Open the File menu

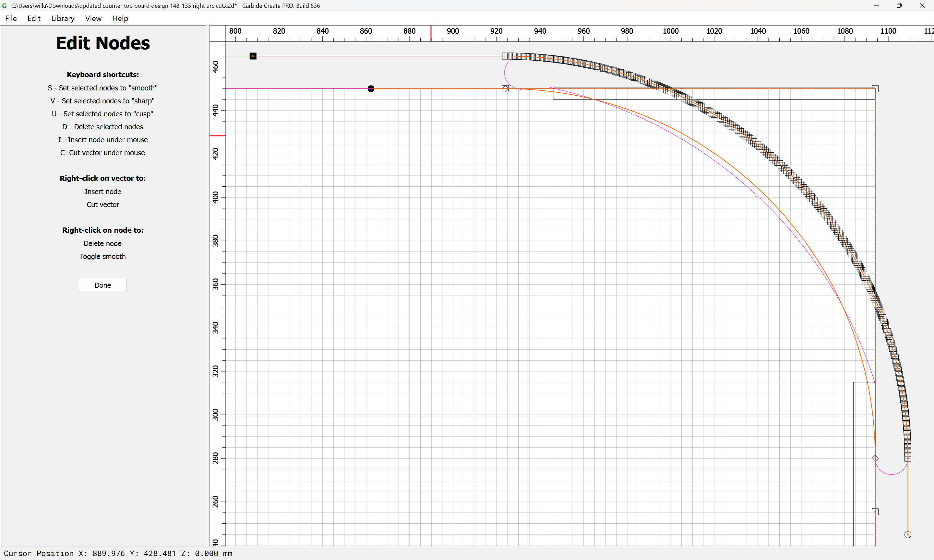(11, 18)
